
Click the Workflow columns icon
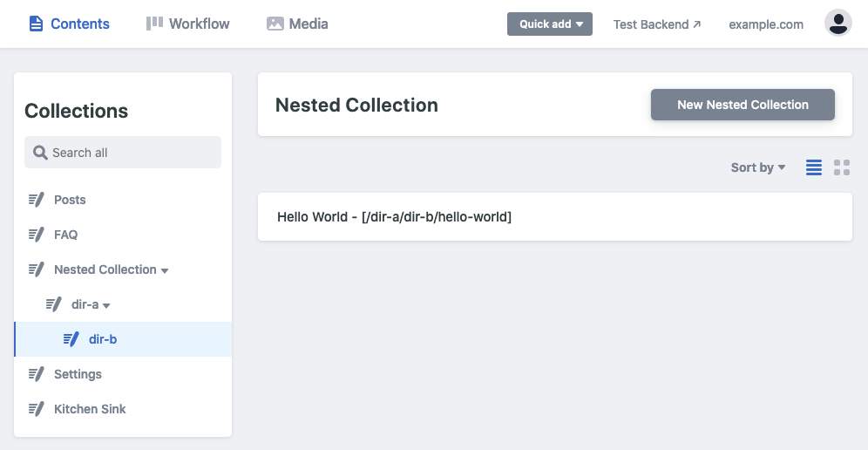[155, 24]
